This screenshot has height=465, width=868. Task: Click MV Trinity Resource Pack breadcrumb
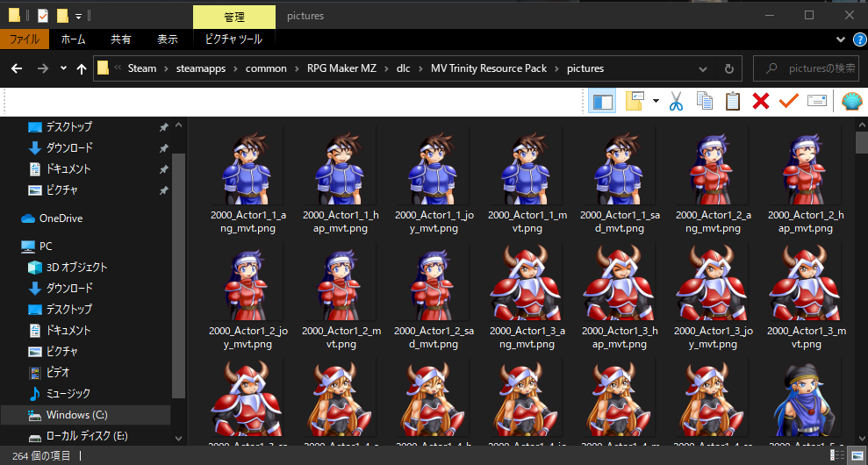pyautogui.click(x=489, y=68)
